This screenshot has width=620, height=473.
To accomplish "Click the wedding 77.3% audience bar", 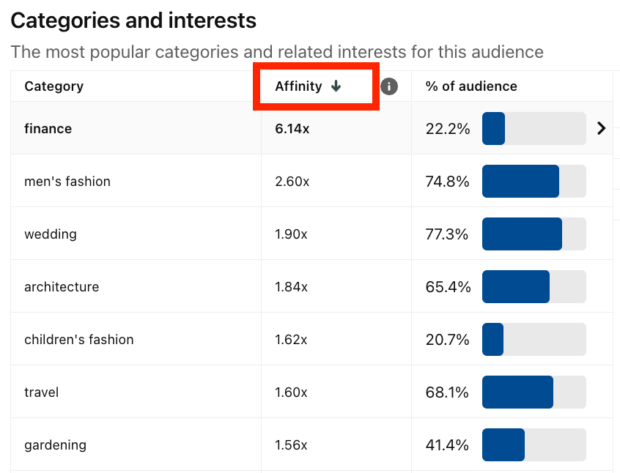I will coord(534,234).
